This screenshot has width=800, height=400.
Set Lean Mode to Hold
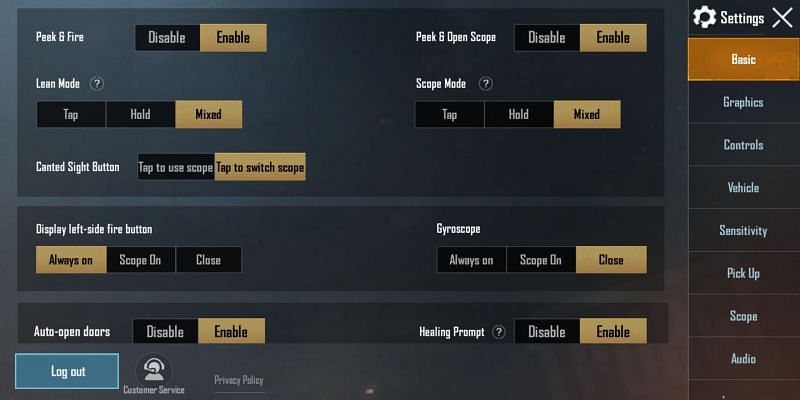[x=140, y=114]
